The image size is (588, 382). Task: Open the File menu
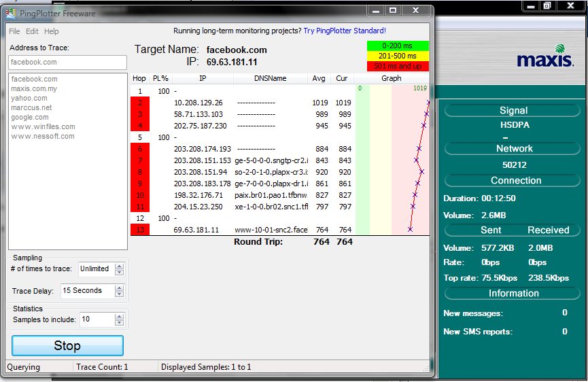tap(14, 31)
